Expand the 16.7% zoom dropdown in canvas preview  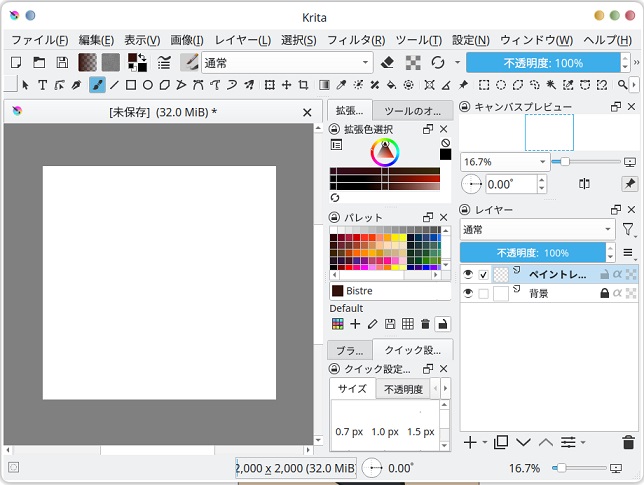tap(543, 161)
